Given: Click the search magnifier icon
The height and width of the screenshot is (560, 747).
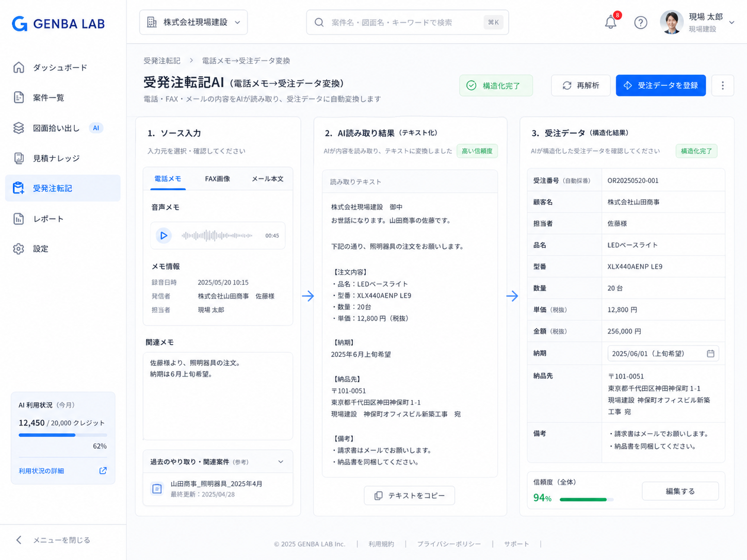Looking at the screenshot, I should (x=319, y=22).
